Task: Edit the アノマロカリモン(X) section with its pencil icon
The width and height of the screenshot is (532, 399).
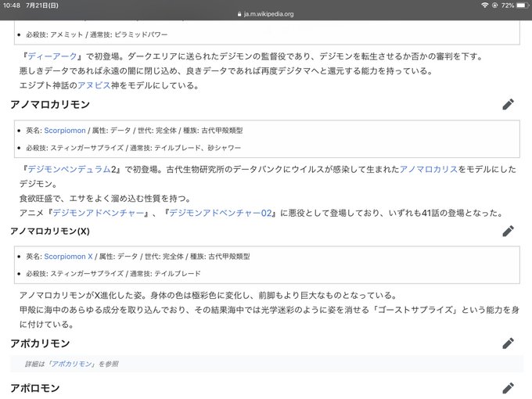Action: [508, 231]
